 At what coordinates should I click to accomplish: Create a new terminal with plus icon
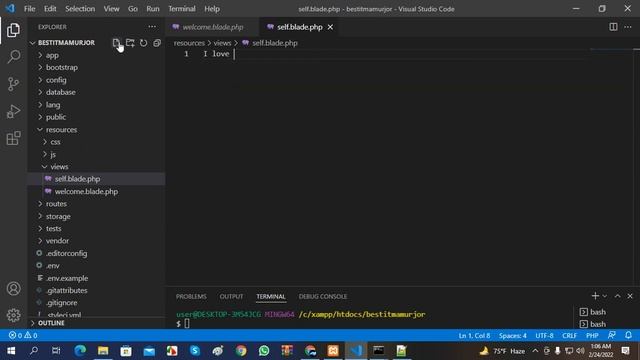(x=595, y=296)
